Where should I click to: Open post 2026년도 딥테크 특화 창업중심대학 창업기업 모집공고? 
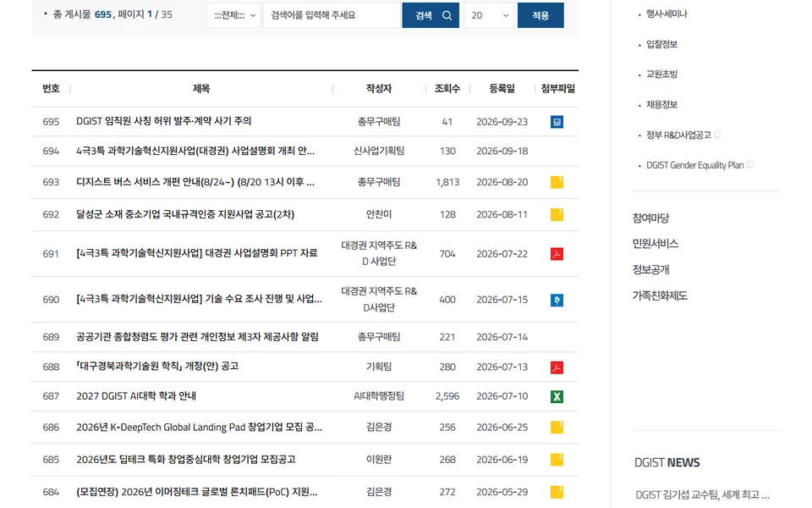[x=186, y=459]
